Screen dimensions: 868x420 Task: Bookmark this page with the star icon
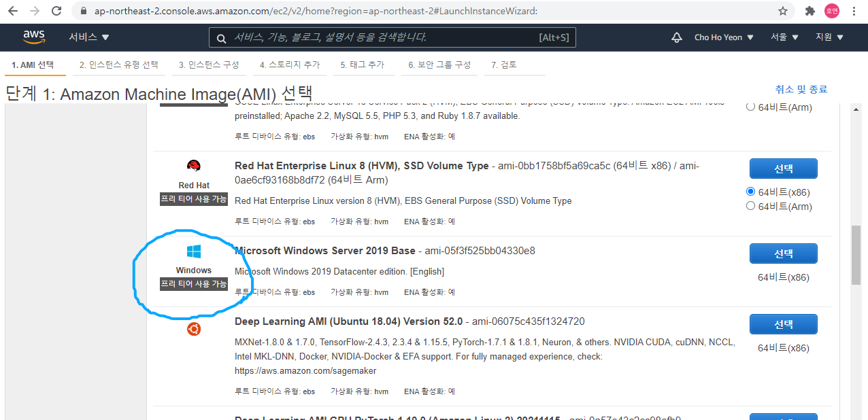(x=783, y=11)
